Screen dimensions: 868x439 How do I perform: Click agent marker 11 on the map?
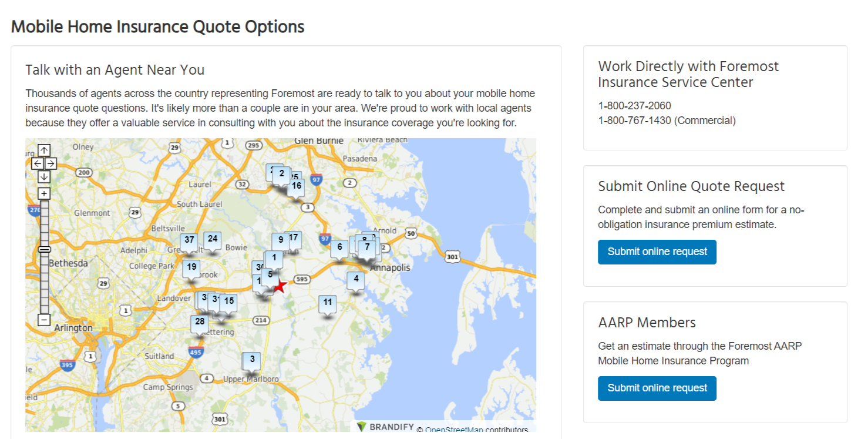click(327, 302)
